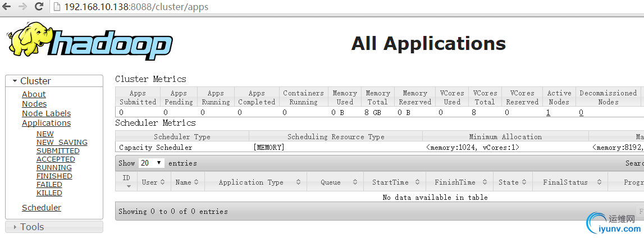Image resolution: width=644 pixels, height=238 pixels.
Task: Sort table by Queue column
Action: pos(335,182)
